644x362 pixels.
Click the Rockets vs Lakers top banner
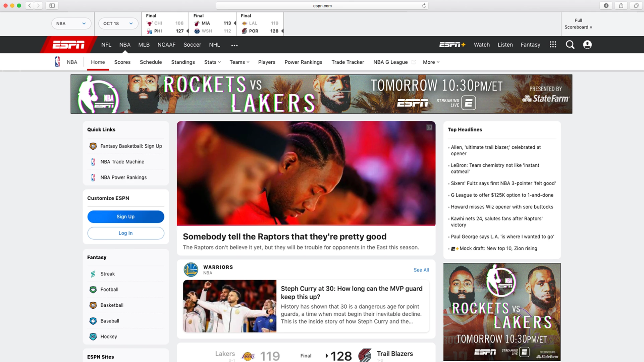coord(321,94)
